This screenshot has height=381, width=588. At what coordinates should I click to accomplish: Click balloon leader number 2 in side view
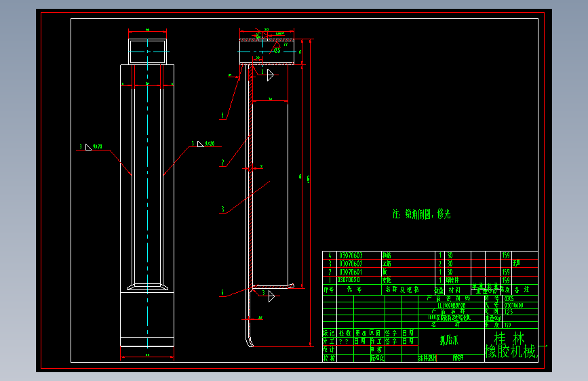click(x=222, y=163)
